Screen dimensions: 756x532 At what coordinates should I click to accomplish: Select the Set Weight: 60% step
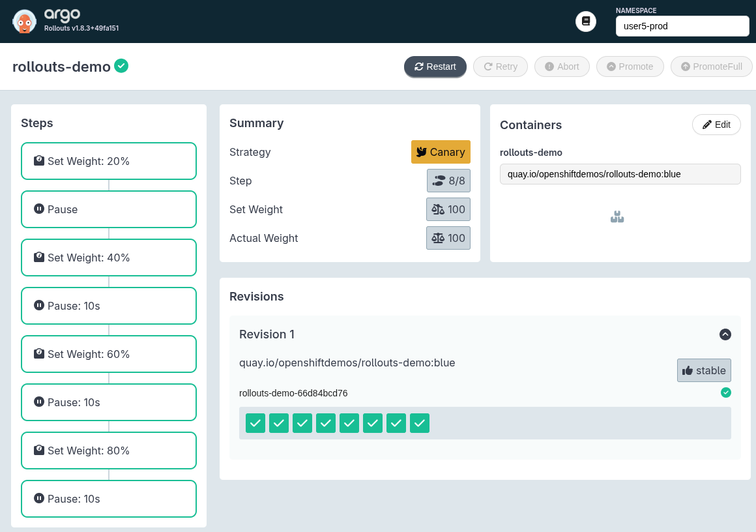click(x=109, y=354)
